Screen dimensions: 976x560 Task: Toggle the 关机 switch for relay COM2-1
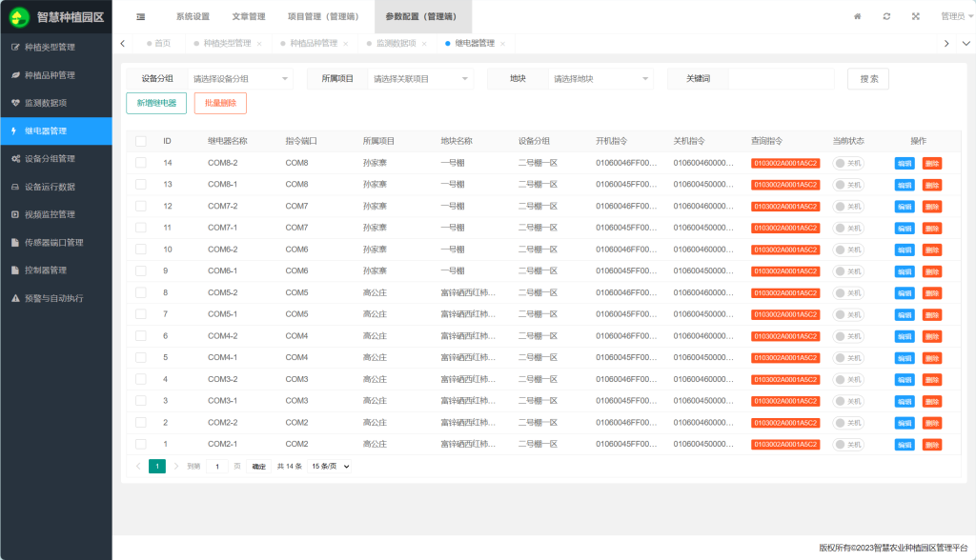pyautogui.click(x=847, y=445)
